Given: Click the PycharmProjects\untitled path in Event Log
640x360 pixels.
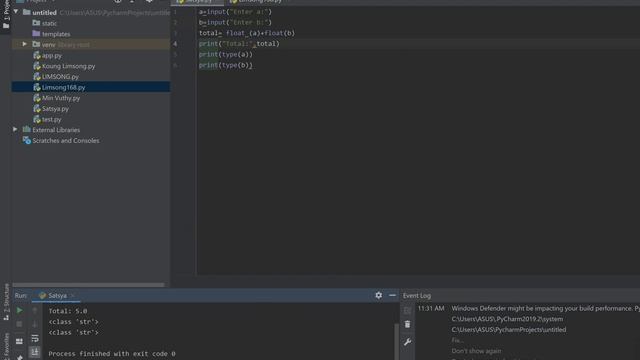Looking at the screenshot, I should pyautogui.click(x=509, y=329).
